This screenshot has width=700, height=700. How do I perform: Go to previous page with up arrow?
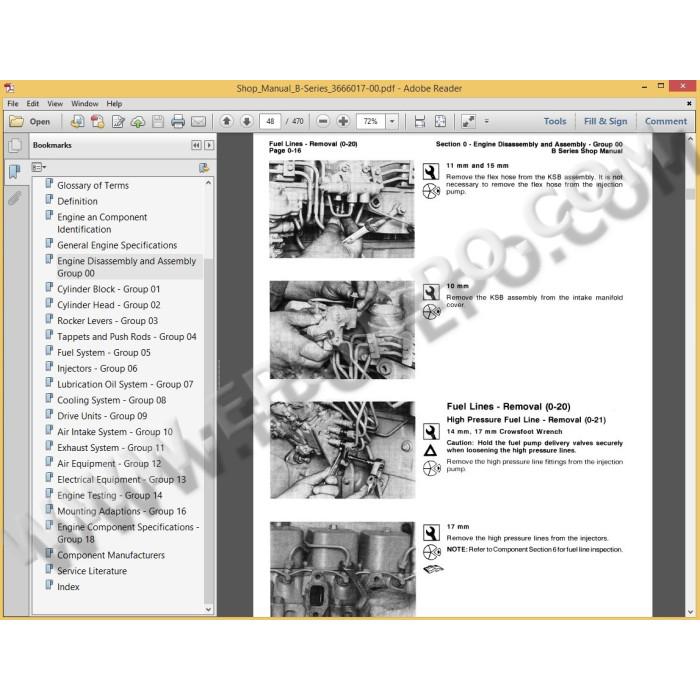click(227, 121)
